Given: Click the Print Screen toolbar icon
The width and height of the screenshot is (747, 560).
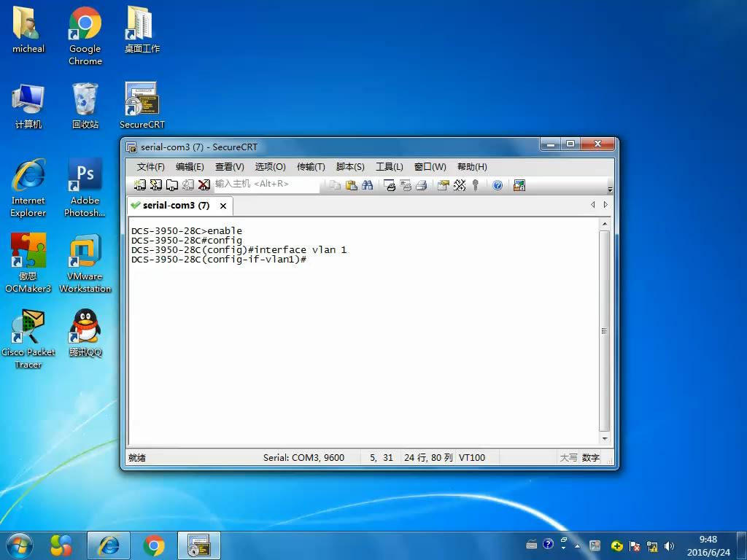Looking at the screenshot, I should point(390,185).
